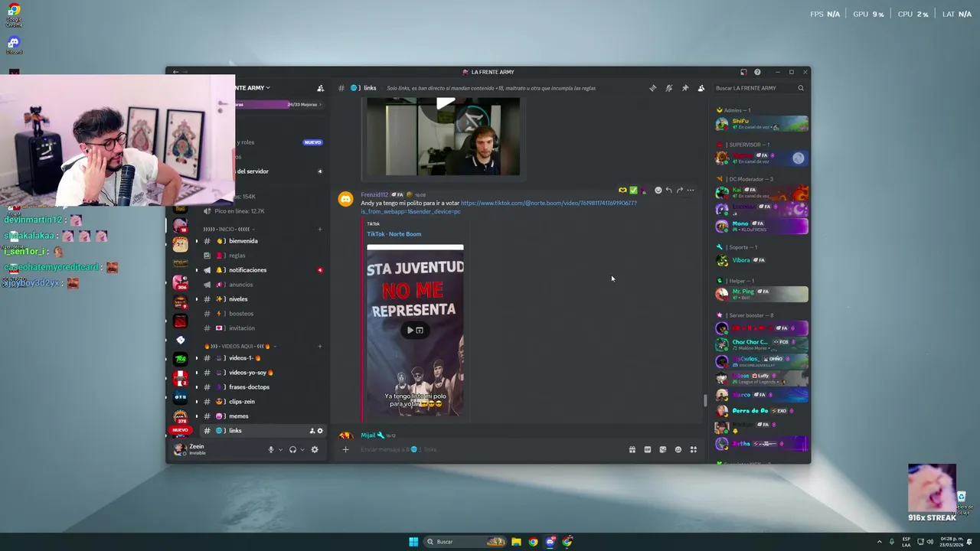Open the GIF picker in message bar
Screen dimensions: 980x551
(x=647, y=449)
